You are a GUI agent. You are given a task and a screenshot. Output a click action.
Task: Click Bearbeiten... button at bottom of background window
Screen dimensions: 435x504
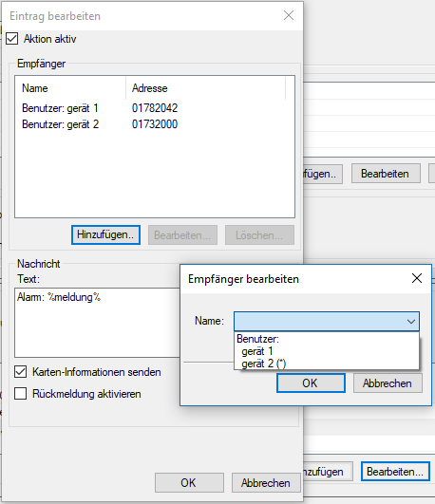point(395,472)
